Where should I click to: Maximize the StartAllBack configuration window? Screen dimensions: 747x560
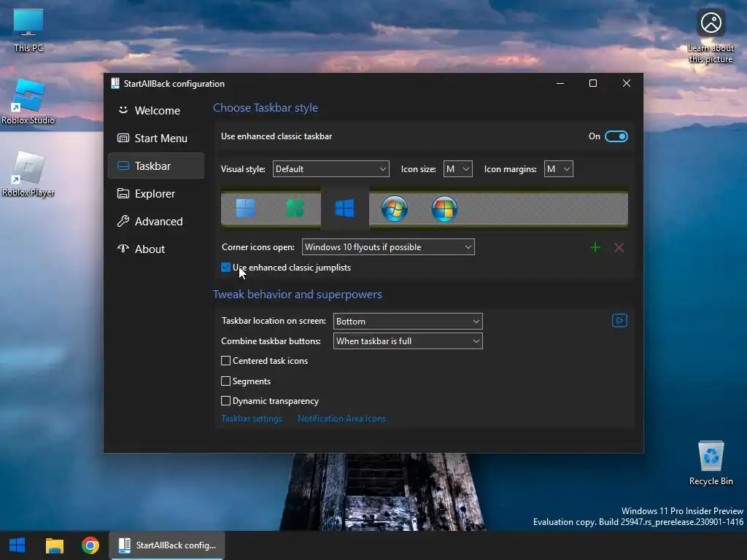pos(593,83)
